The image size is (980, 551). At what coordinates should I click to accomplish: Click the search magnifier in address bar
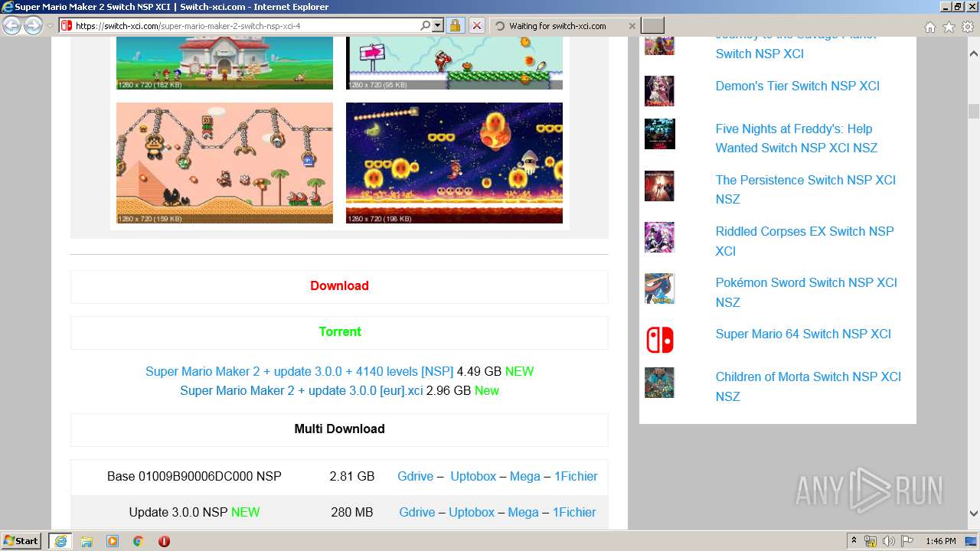pos(426,25)
